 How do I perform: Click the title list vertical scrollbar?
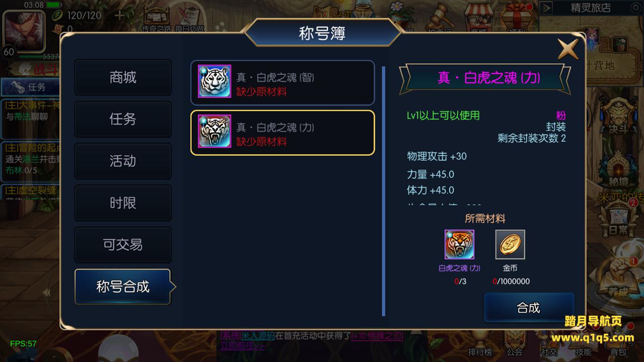tap(384, 191)
